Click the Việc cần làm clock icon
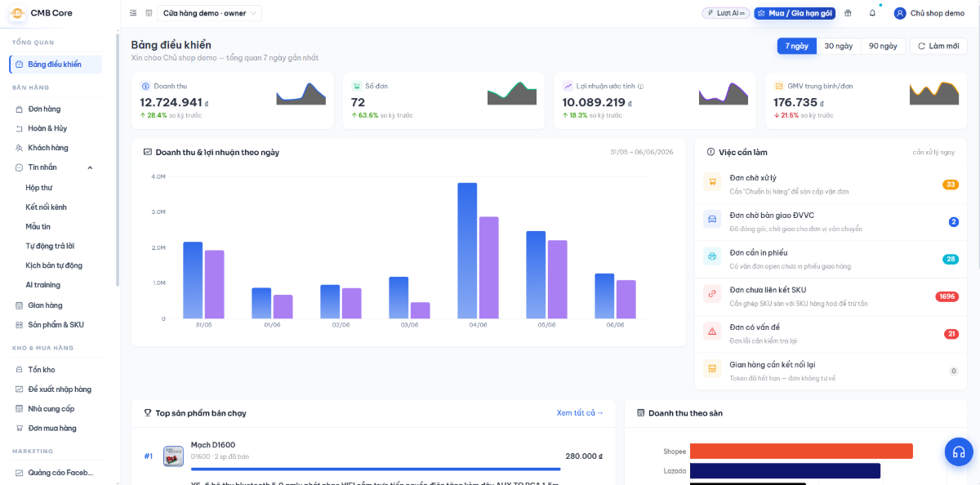Image resolution: width=980 pixels, height=485 pixels. 710,152
